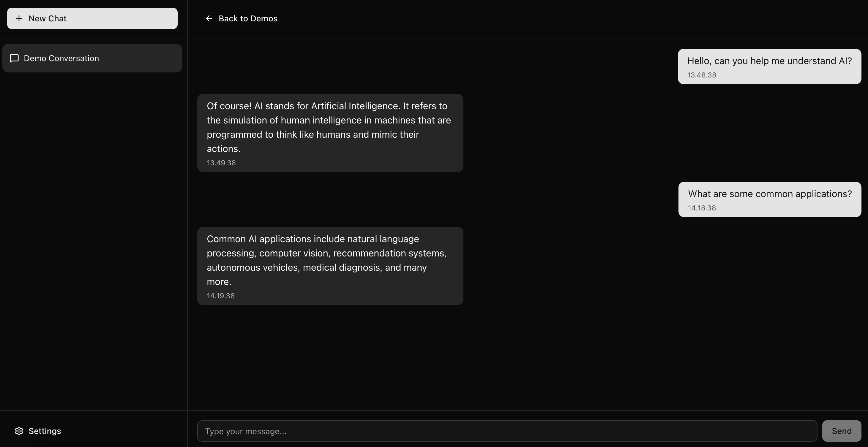Click the reply explaining Artificial Intelligence

click(329, 127)
